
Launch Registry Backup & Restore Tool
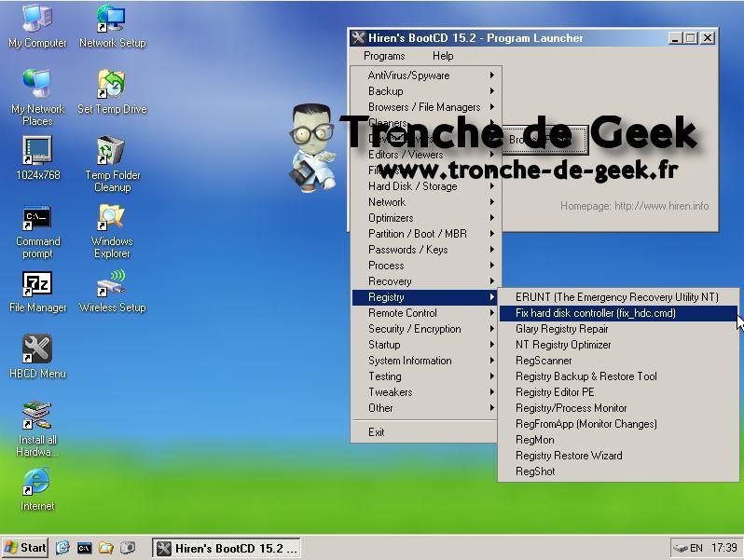(618, 376)
